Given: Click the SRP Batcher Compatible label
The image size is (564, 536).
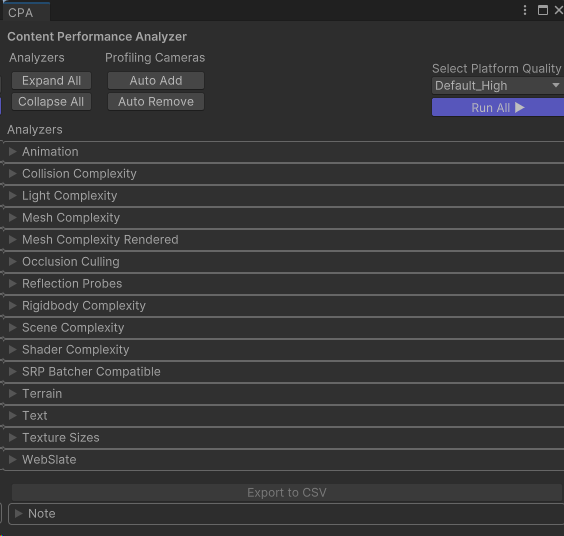Looking at the screenshot, I should [91, 372].
